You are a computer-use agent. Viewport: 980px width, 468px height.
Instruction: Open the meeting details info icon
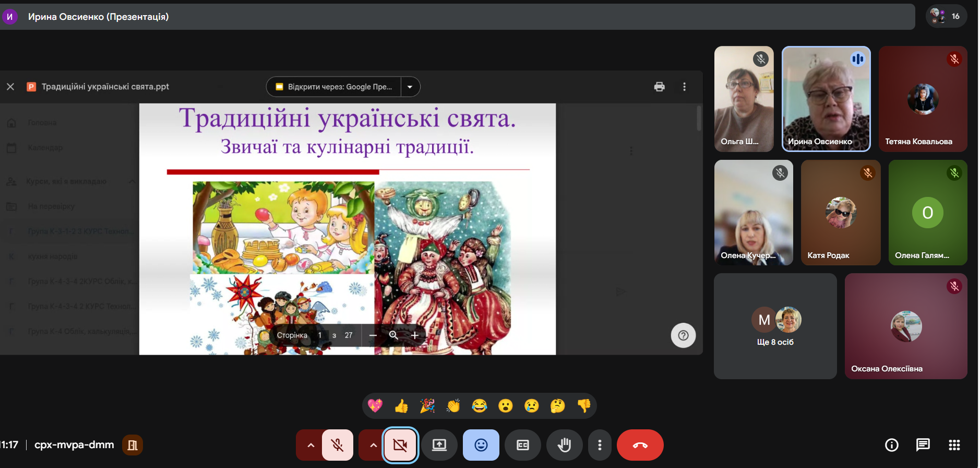pyautogui.click(x=891, y=445)
